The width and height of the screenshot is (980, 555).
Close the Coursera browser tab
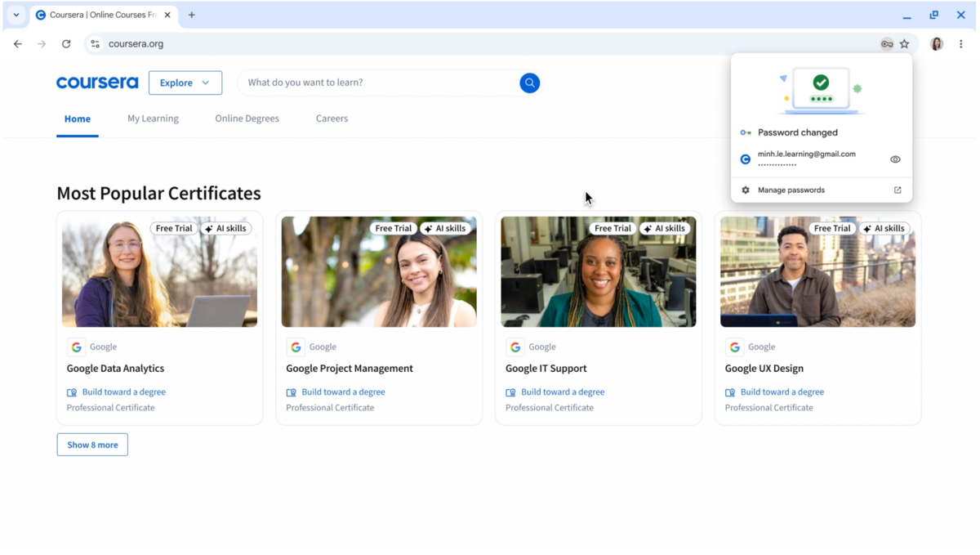(x=167, y=15)
